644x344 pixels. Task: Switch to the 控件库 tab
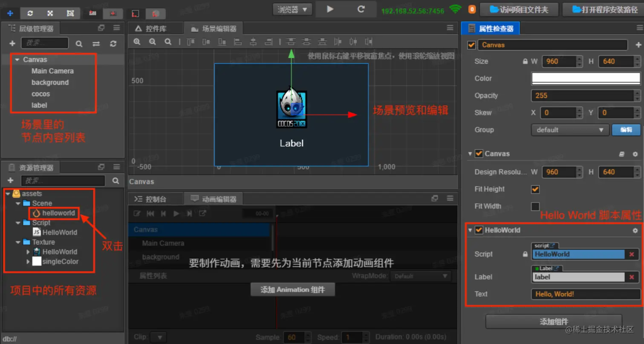pos(151,29)
